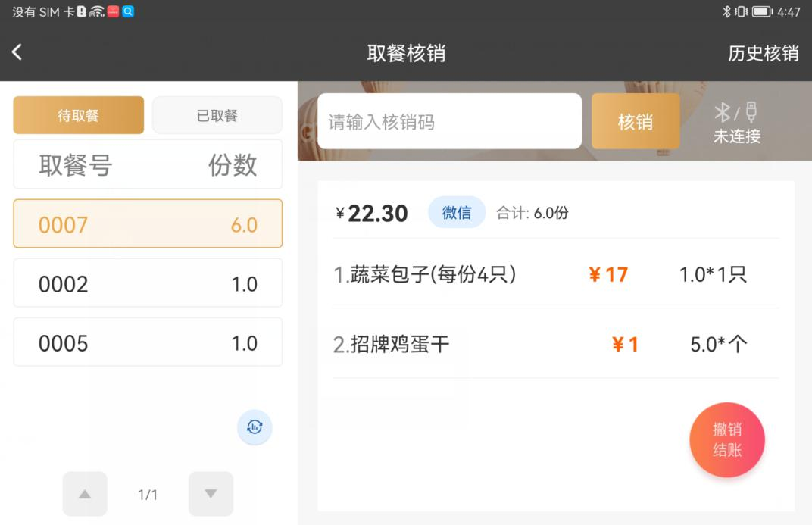Viewport: 812px width, 525px height.
Task: Open 历史核销 history page
Action: (763, 53)
